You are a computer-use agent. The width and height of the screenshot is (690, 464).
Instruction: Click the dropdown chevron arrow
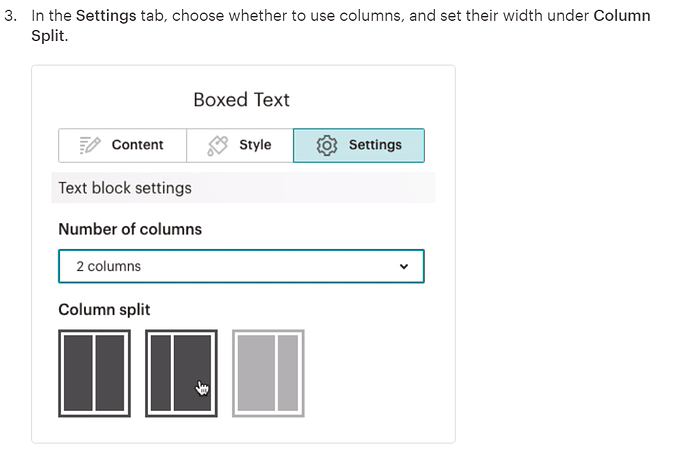(404, 266)
